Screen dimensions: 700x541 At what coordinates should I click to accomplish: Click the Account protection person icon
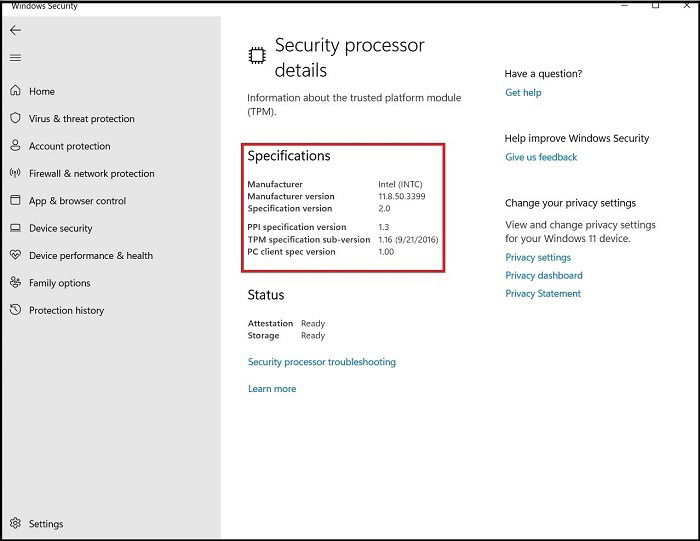15,146
